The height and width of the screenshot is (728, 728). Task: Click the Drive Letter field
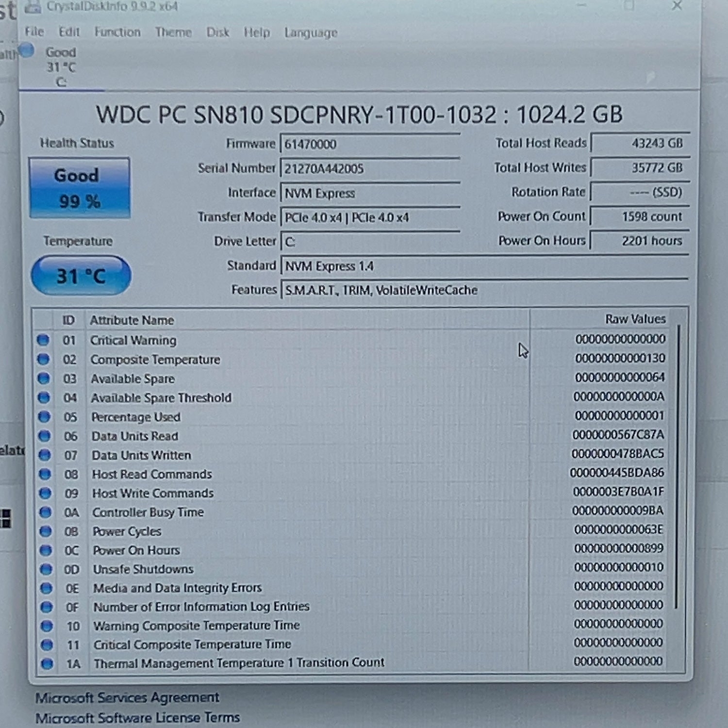(x=370, y=242)
